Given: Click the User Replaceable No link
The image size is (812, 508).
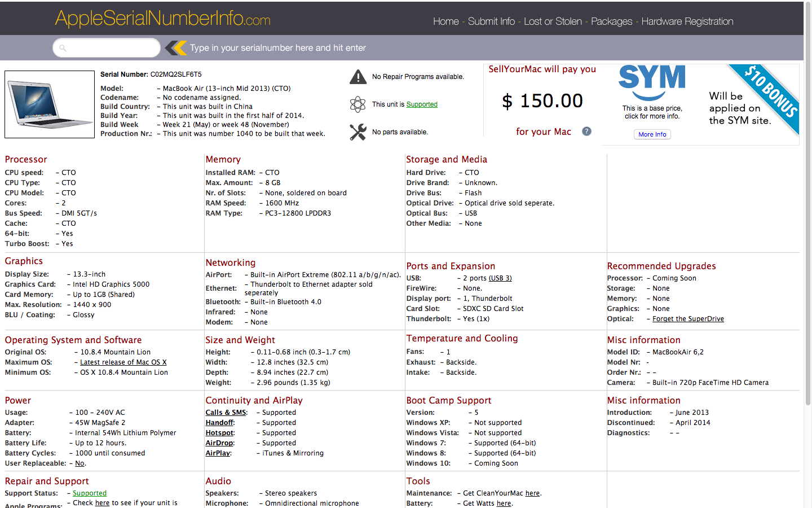Looking at the screenshot, I should (80, 463).
